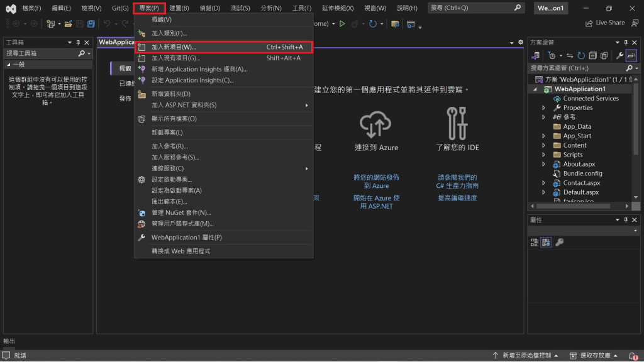The height and width of the screenshot is (362, 644).
Task: Click Solution Explorer switch views icon
Action: click(536, 55)
